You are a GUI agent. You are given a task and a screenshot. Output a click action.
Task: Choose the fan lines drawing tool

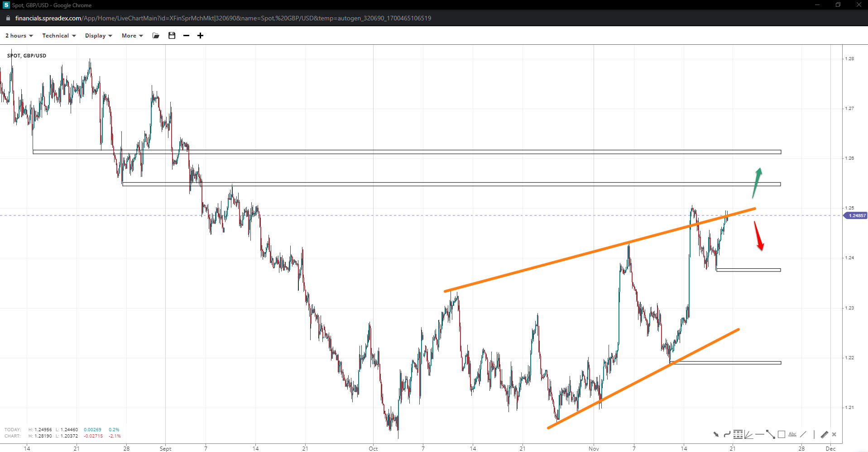click(x=748, y=434)
